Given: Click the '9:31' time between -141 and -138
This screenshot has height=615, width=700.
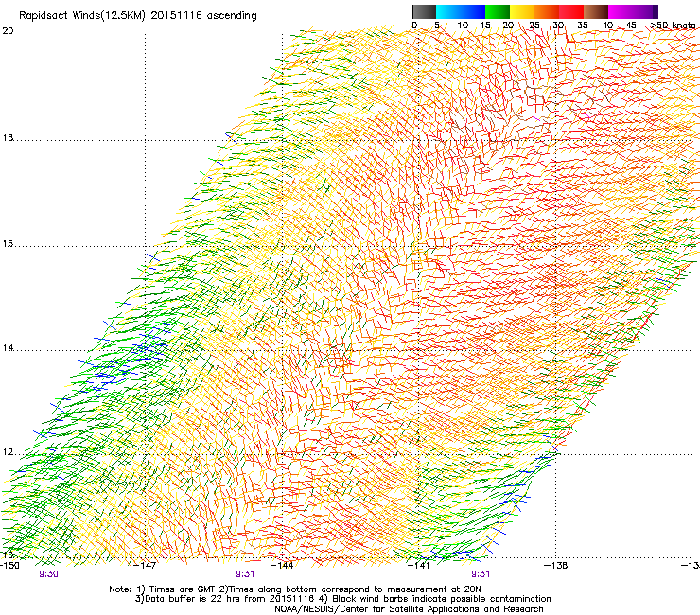Looking at the screenshot, I should [x=481, y=574].
